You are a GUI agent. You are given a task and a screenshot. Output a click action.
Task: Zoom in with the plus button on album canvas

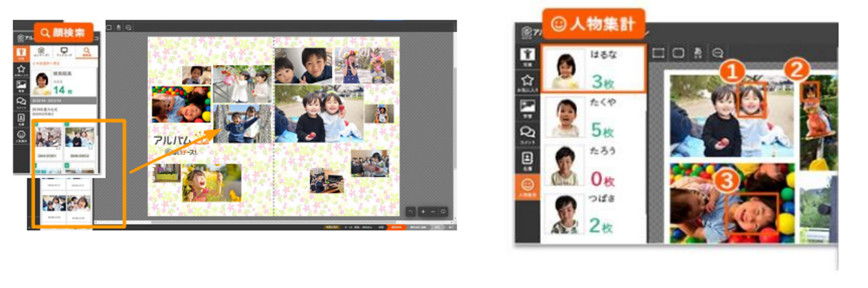(423, 211)
